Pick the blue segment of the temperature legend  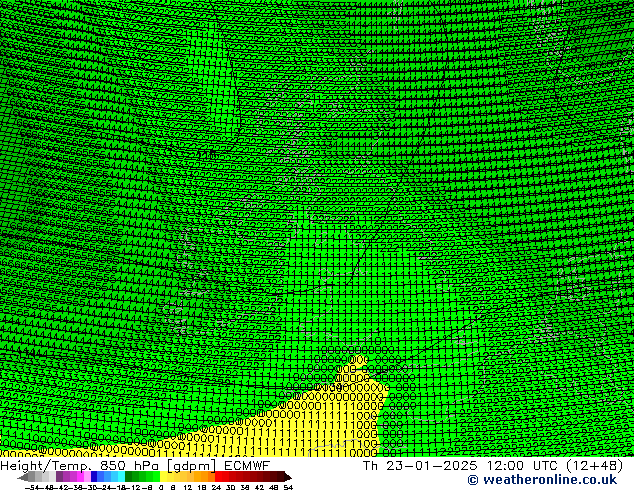click(100, 477)
